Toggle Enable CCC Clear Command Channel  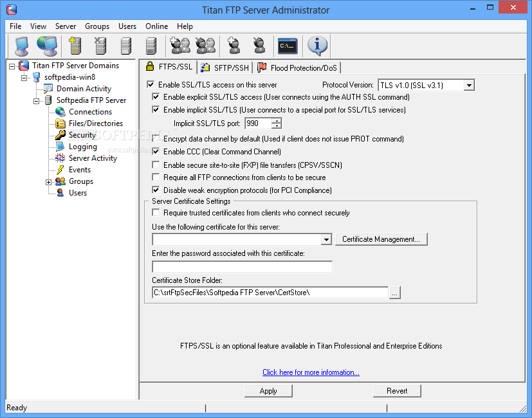click(156, 151)
